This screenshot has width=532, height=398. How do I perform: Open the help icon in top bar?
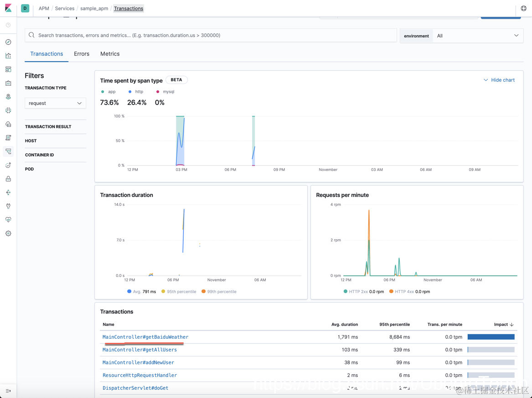[523, 8]
